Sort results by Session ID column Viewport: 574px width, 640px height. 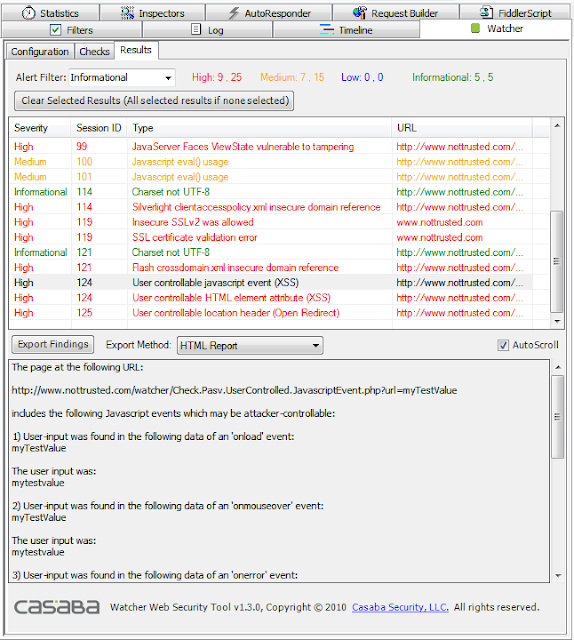(x=99, y=128)
